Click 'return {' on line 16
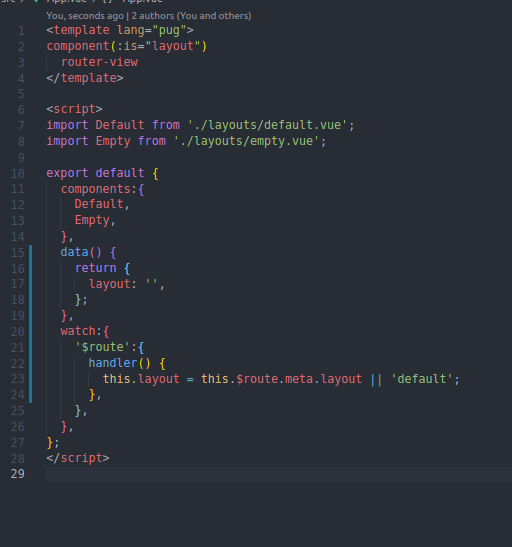 (x=103, y=268)
